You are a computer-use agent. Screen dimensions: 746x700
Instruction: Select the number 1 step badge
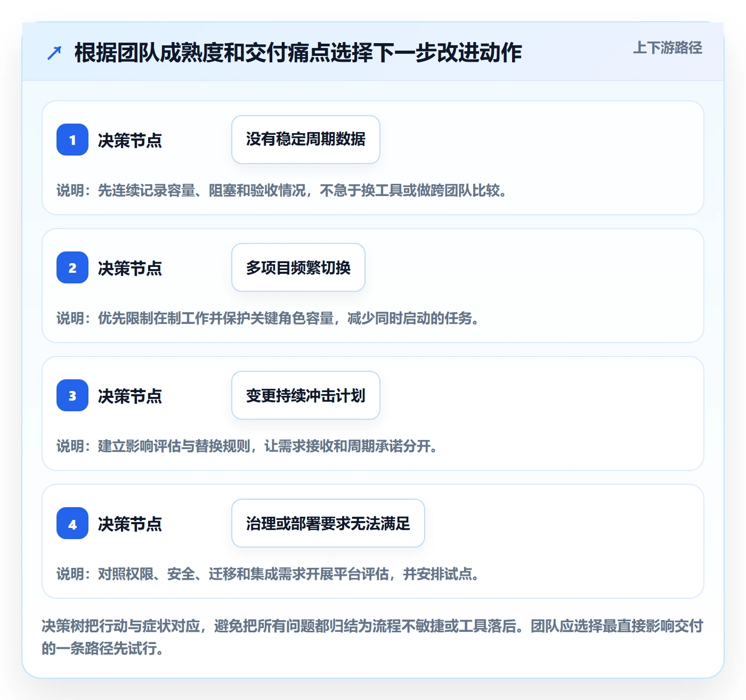[72, 140]
